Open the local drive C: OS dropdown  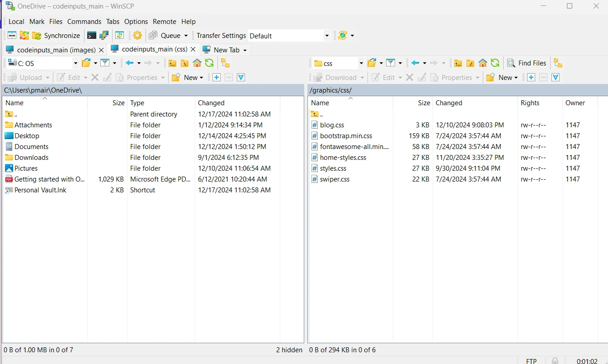[x=43, y=63]
